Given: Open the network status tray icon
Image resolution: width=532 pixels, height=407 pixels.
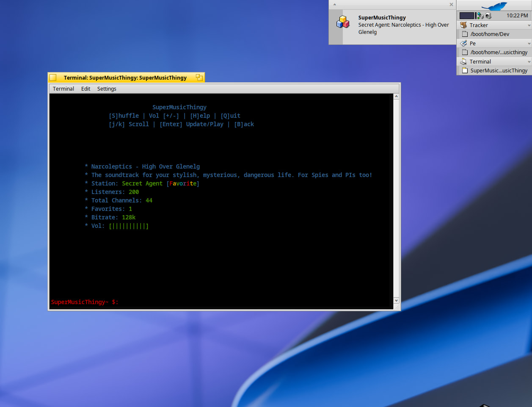Looking at the screenshot, I should pos(480,16).
